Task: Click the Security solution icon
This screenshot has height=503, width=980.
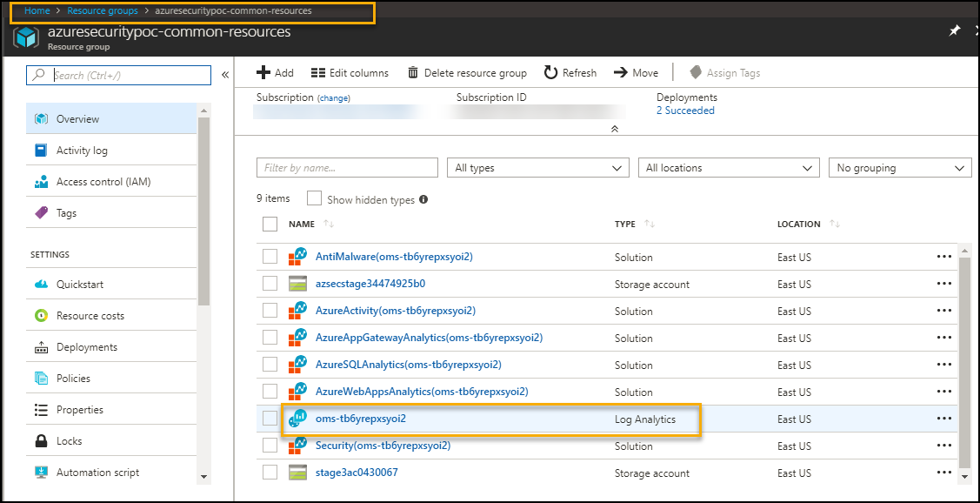Action: point(298,446)
